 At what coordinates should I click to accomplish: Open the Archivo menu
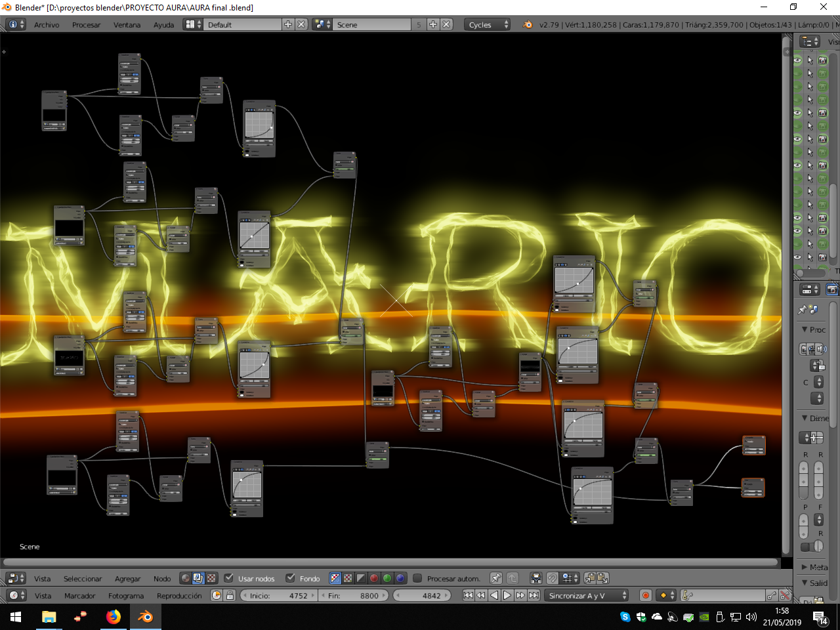(47, 24)
